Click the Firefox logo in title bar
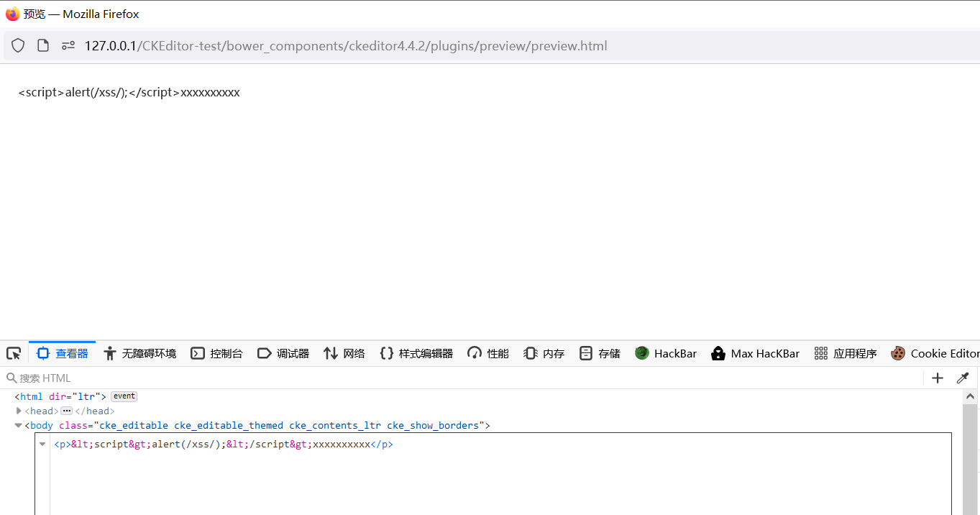Image resolution: width=980 pixels, height=515 pixels. tap(12, 14)
